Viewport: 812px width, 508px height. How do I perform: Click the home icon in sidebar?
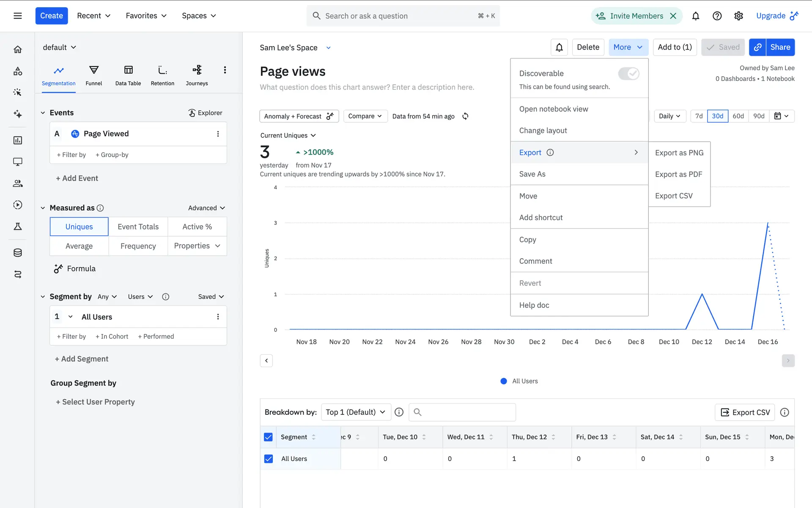pos(17,50)
